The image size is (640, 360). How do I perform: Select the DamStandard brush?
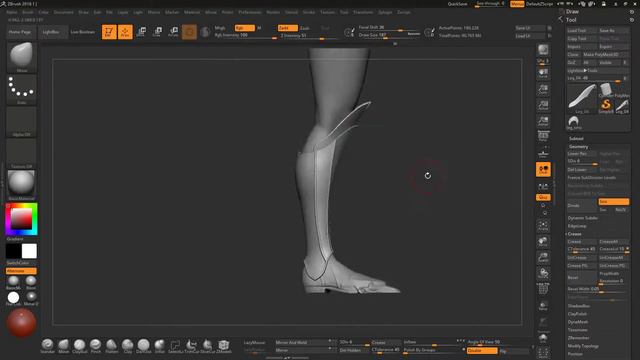(143, 346)
